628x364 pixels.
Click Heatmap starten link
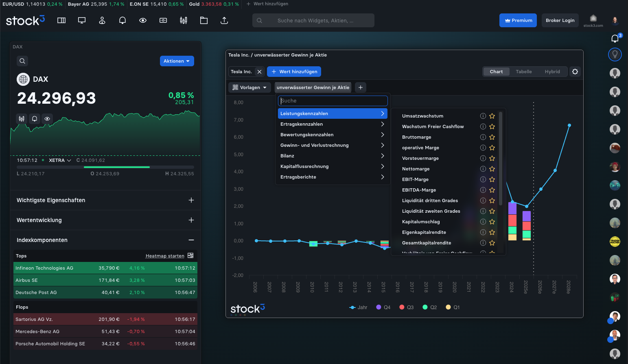165,256
